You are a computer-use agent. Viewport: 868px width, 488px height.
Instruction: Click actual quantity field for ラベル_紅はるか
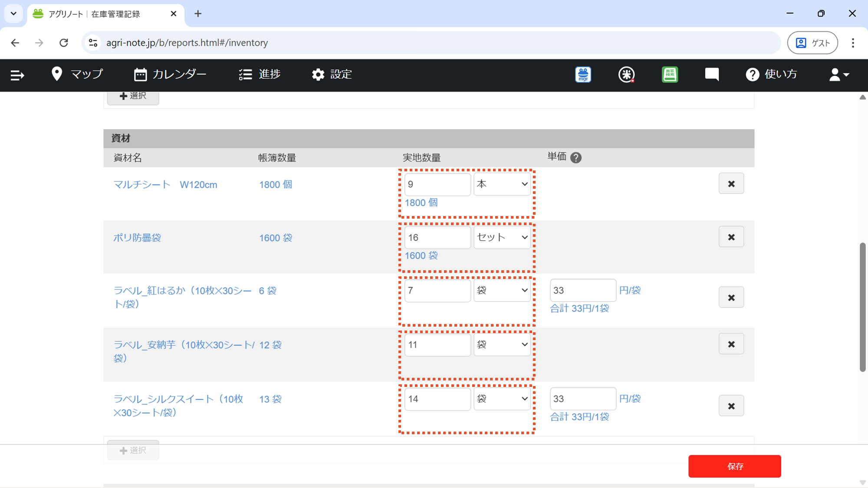pos(437,290)
